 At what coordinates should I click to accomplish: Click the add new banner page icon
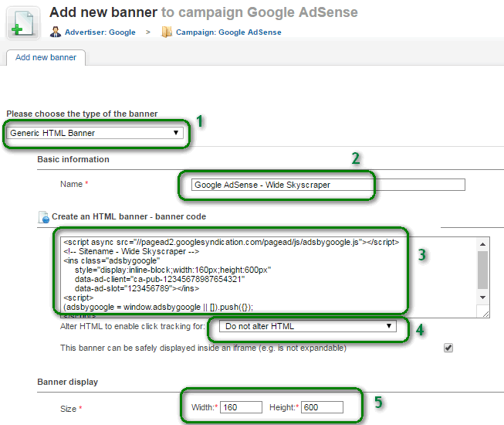tap(23, 23)
